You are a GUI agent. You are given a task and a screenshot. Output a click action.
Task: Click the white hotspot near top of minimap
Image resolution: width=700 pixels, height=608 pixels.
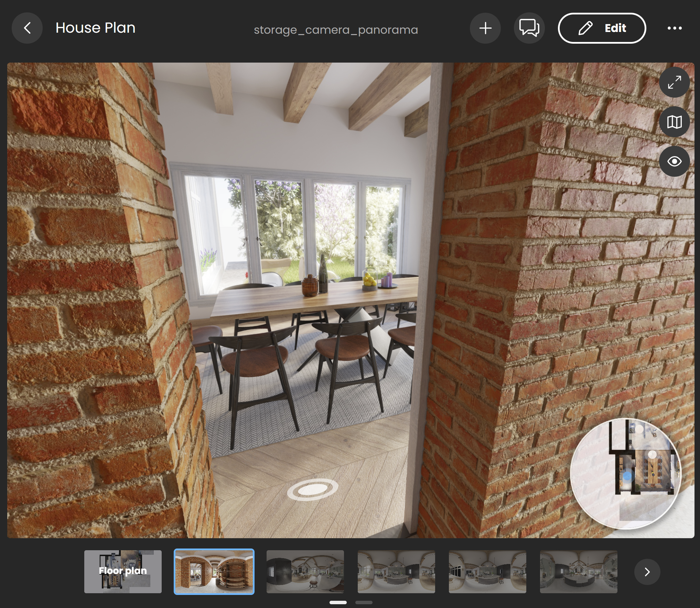point(639,429)
